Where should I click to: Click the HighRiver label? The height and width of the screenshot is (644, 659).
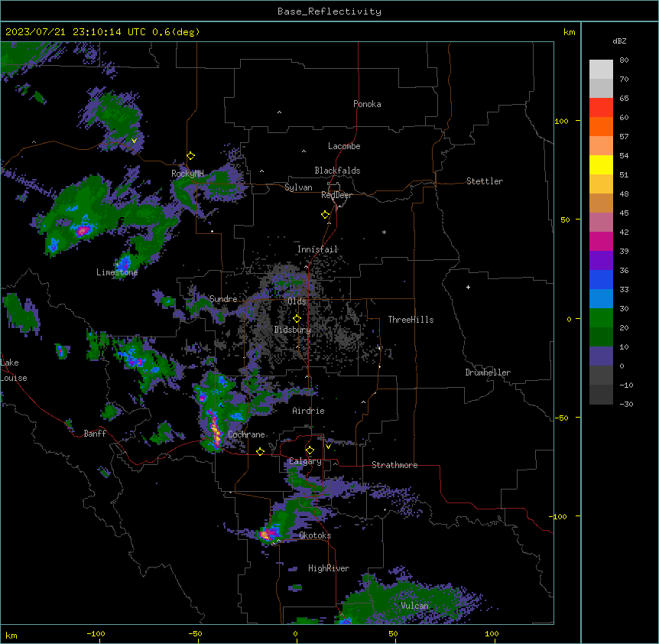[329, 568]
